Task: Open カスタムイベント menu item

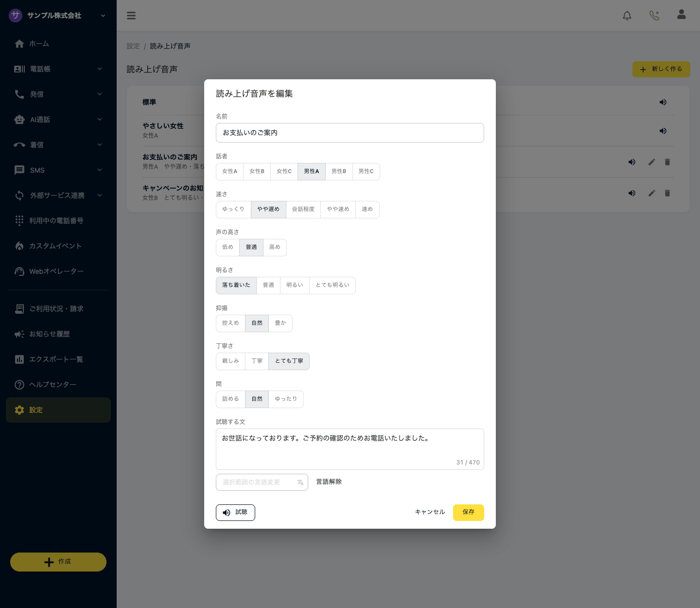Action: coord(58,246)
